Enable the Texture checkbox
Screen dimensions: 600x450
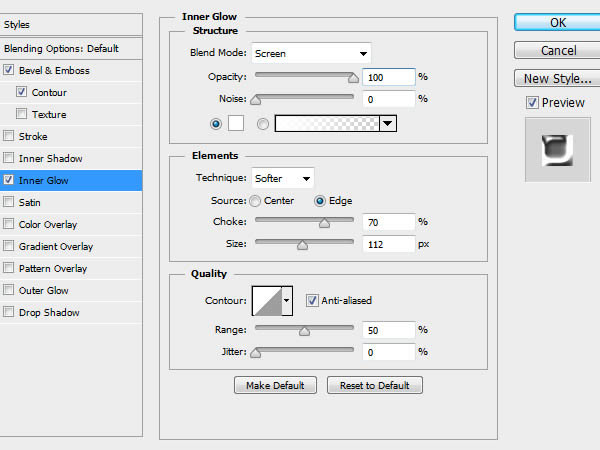click(x=21, y=114)
